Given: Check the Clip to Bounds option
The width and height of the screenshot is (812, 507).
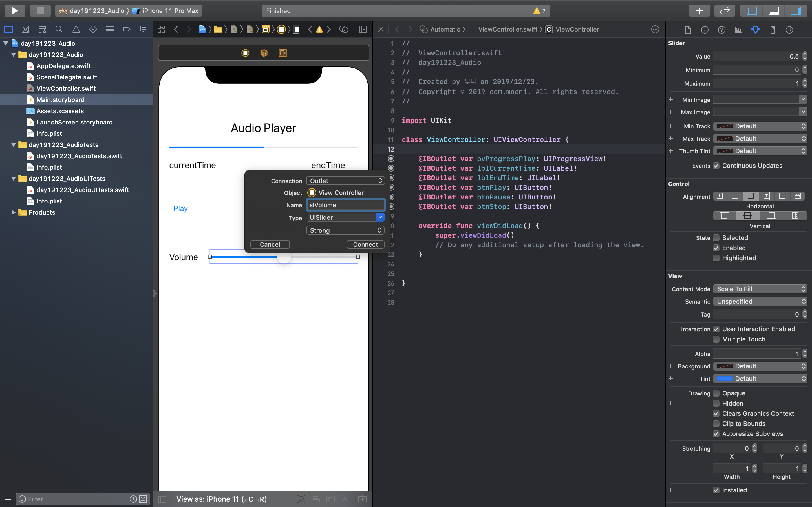Looking at the screenshot, I should (716, 424).
